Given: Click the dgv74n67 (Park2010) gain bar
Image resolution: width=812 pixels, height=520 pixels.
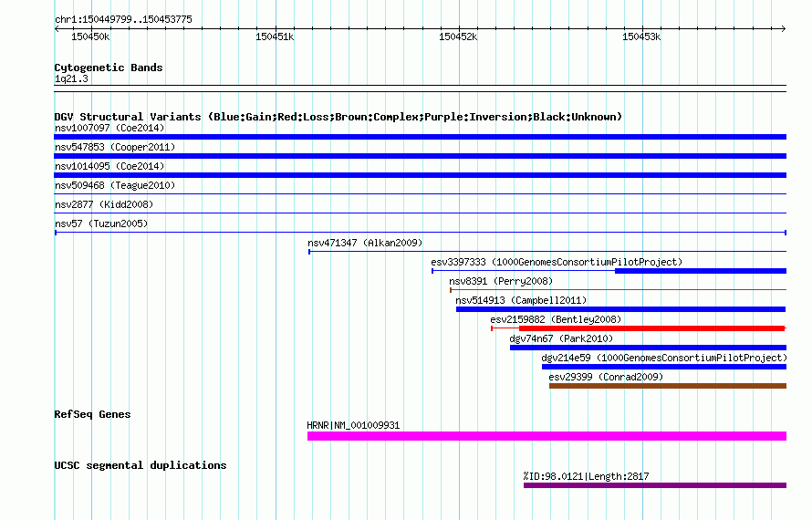Looking at the screenshot, I should (648, 348).
